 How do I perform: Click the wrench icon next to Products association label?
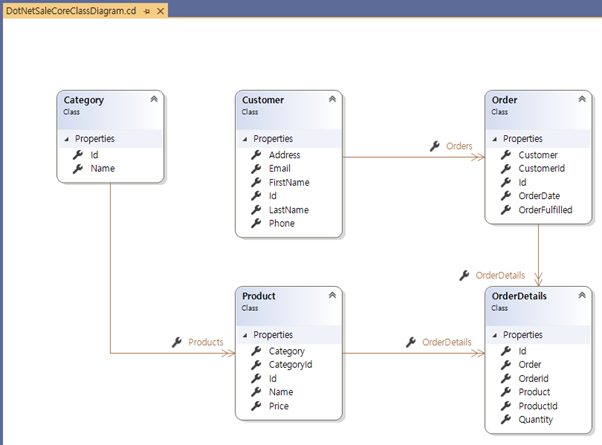[x=177, y=342]
